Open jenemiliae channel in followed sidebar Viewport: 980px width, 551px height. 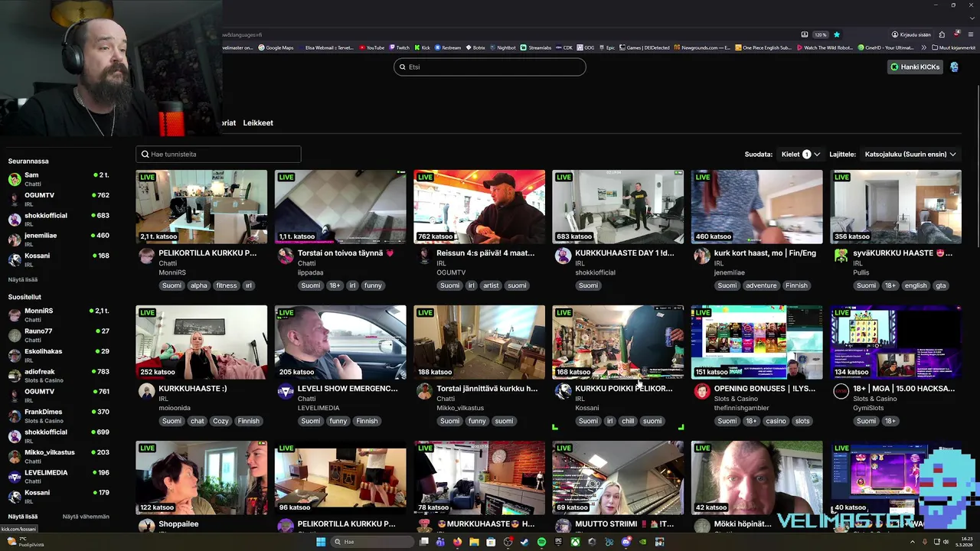click(60, 240)
